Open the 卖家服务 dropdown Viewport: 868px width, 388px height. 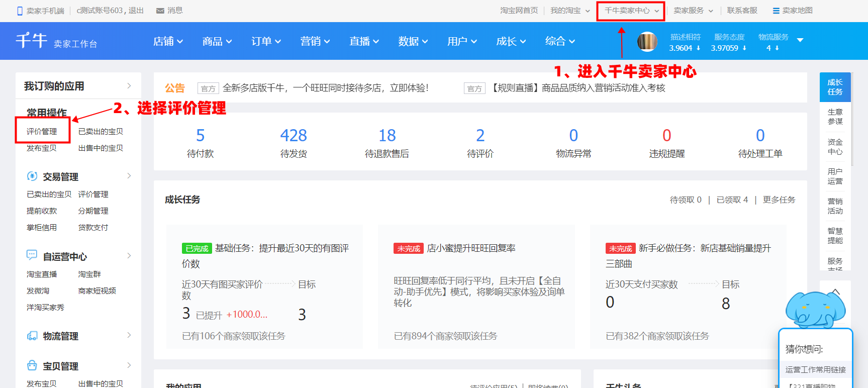(x=693, y=11)
